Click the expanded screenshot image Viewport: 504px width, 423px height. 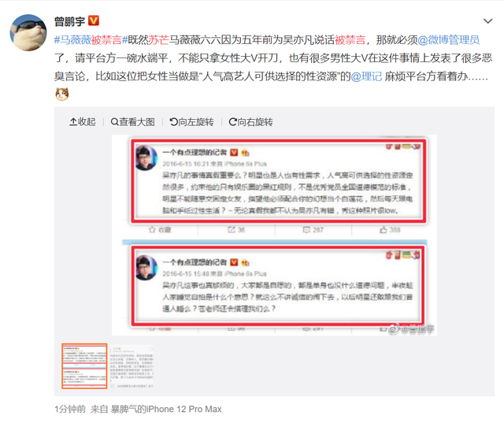pos(274,236)
